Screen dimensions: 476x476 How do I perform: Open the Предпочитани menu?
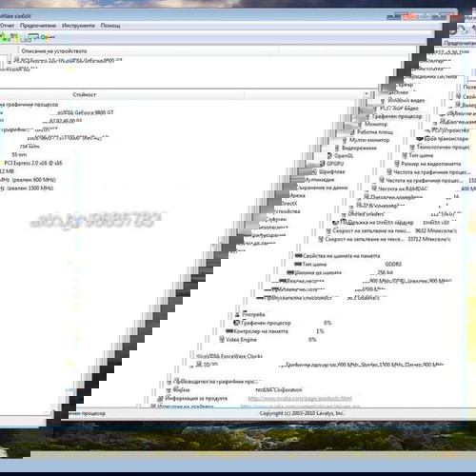tap(38, 26)
